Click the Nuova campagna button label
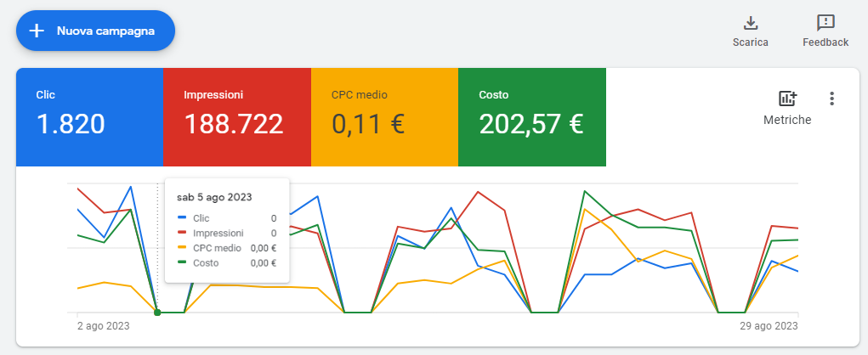This screenshot has height=355, width=868. point(105,31)
